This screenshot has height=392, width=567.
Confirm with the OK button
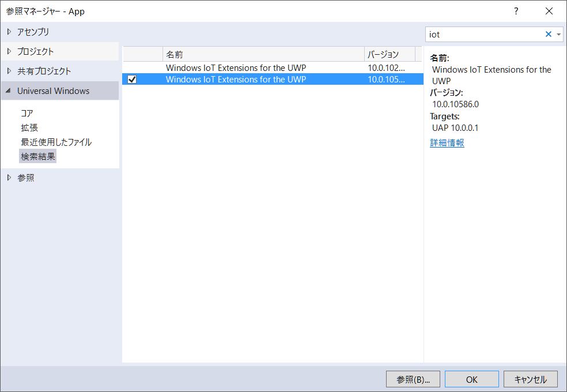click(x=471, y=379)
